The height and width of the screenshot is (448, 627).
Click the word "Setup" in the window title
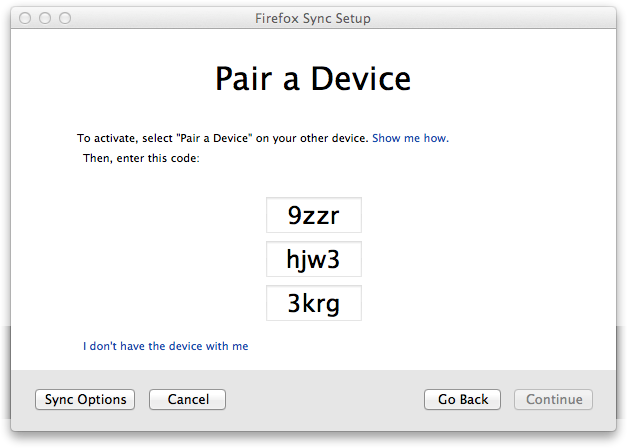(353, 19)
